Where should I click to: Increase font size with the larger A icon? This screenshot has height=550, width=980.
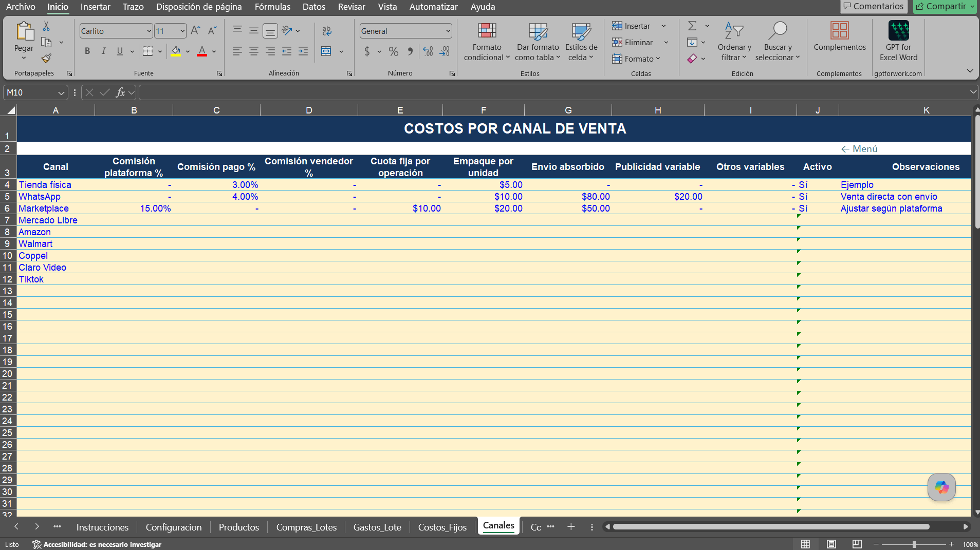pyautogui.click(x=195, y=31)
